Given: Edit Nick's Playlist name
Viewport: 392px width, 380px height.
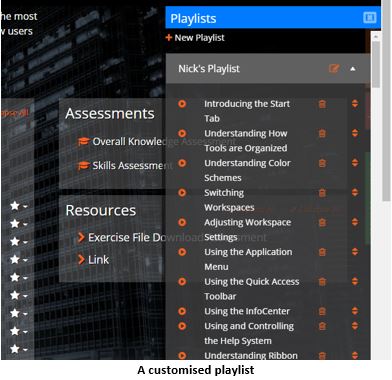Looking at the screenshot, I should click(x=334, y=69).
